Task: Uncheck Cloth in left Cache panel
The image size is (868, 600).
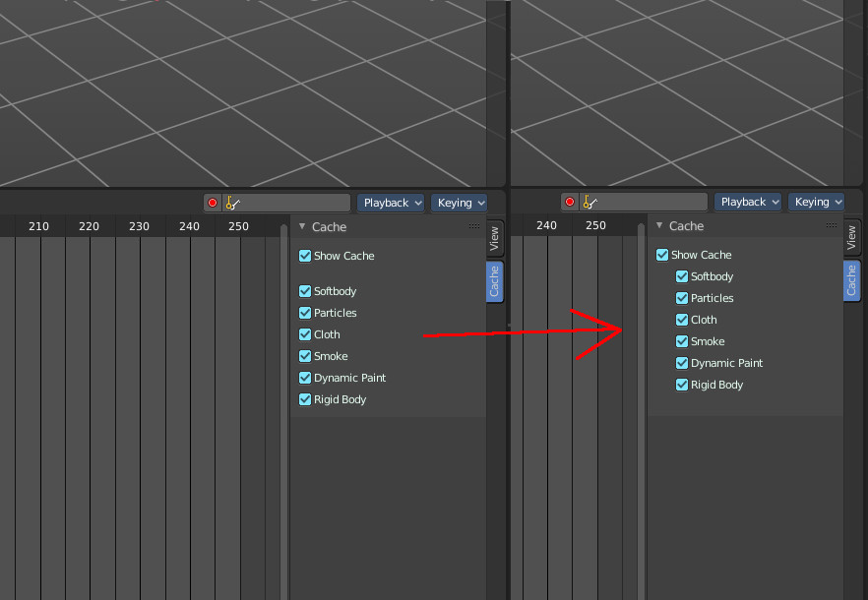Action: click(x=305, y=334)
